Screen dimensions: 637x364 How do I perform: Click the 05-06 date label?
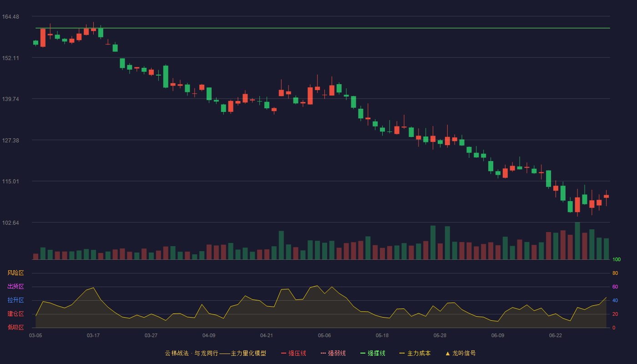[324, 335]
